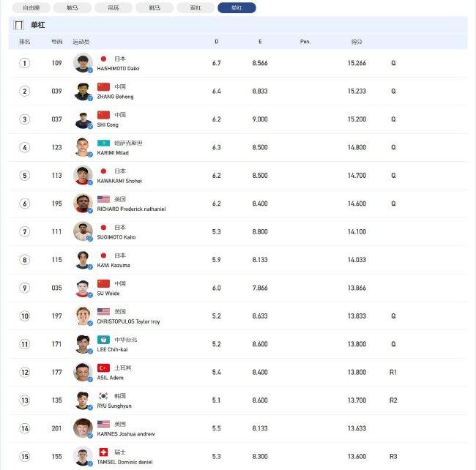Click the 得分 column header
This screenshot has width=476, height=470.
tap(357, 42)
